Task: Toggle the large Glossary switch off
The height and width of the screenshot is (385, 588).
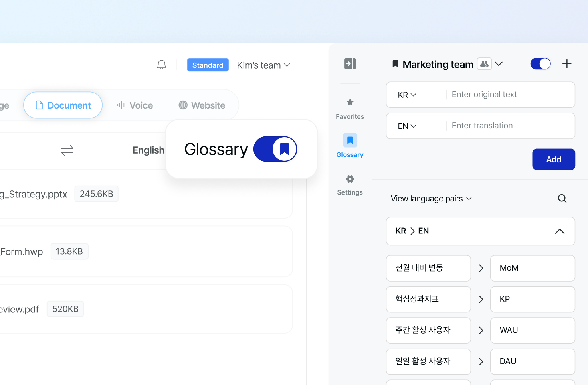Action: click(275, 149)
